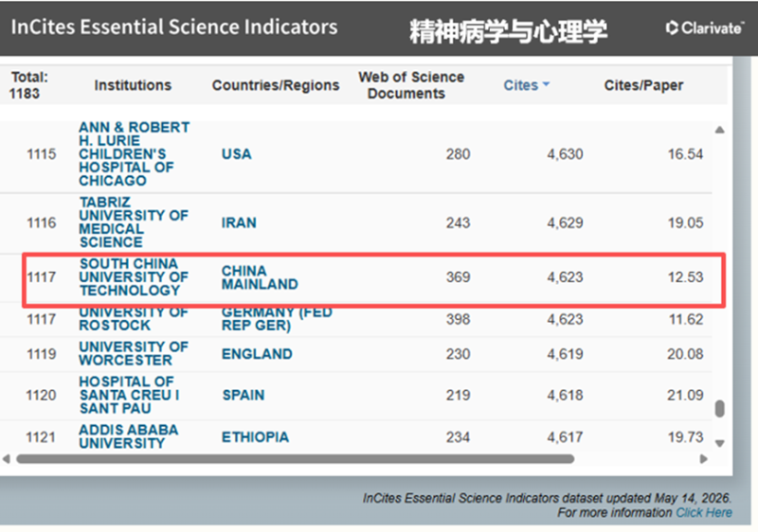Open the Click Here information link
The height and width of the screenshot is (532, 758).
click(704, 513)
